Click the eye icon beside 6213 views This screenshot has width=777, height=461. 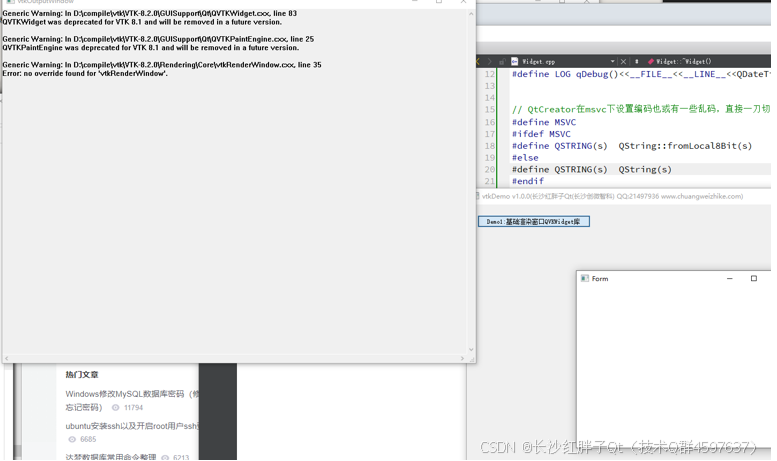(165, 457)
